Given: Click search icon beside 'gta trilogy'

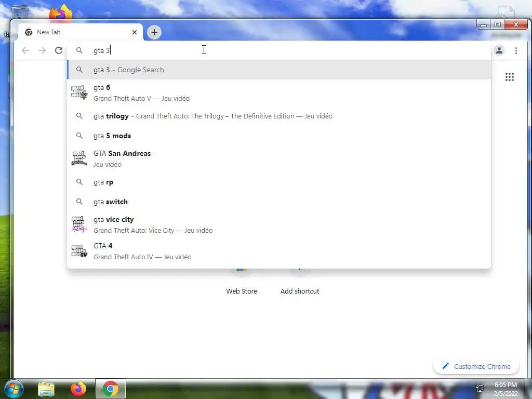Looking at the screenshot, I should (x=79, y=116).
